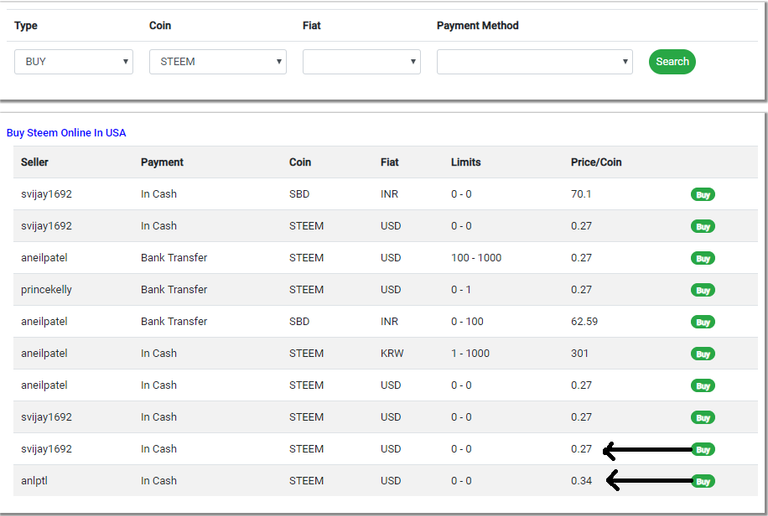Viewport: 768px width, 516px height.
Task: Click Buy on the princekelly Bank Transfer offer
Action: point(703,290)
